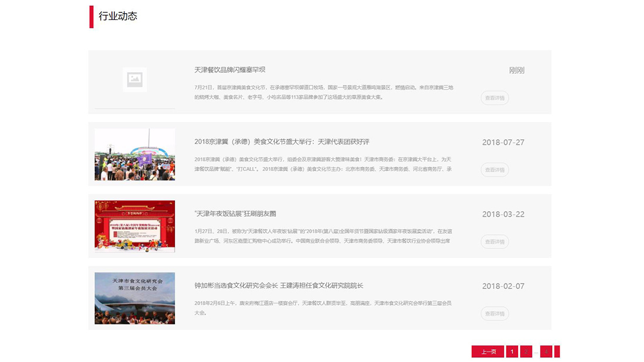Click summary text starting 2018年2月6日上午
The width and height of the screenshot is (644, 362).
(323, 308)
